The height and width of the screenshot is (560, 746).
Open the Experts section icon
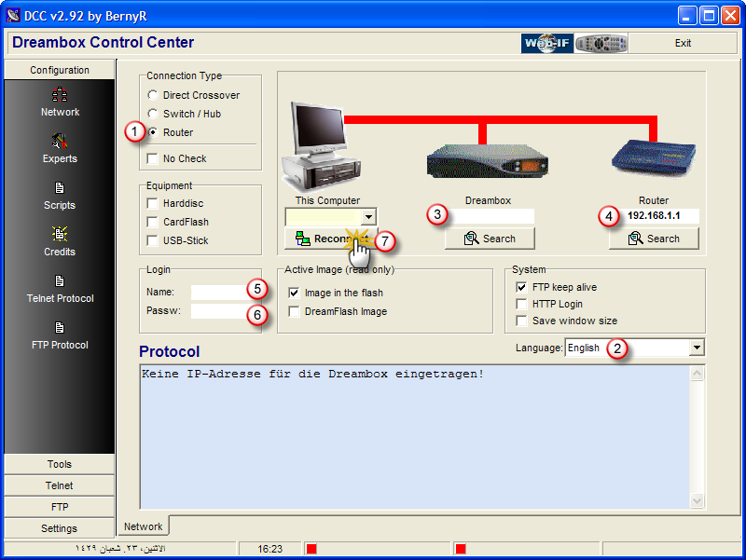coord(60,142)
